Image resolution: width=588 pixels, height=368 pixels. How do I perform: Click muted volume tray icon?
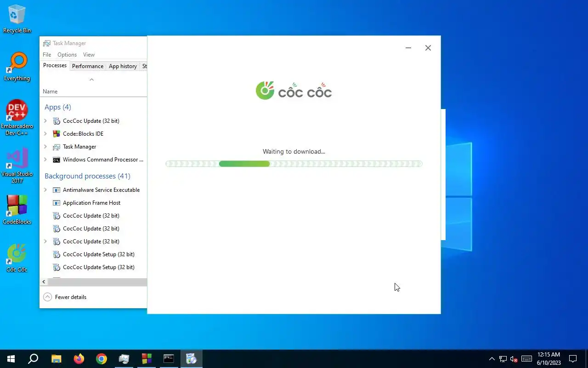(x=514, y=359)
